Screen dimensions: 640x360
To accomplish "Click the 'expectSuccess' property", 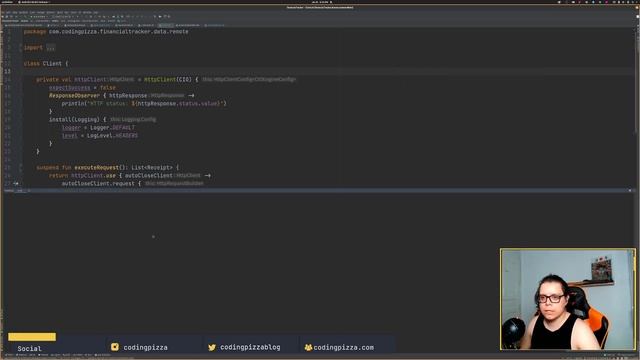I will [69, 88].
